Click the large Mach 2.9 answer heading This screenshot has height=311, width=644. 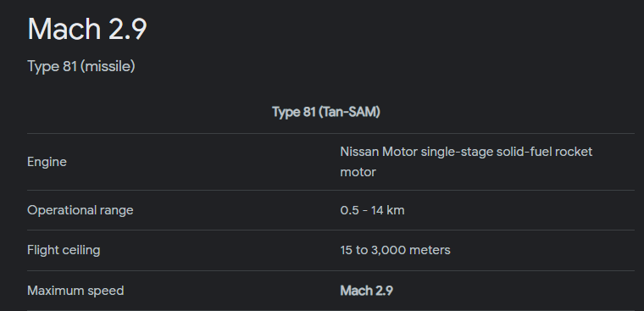[87, 29]
